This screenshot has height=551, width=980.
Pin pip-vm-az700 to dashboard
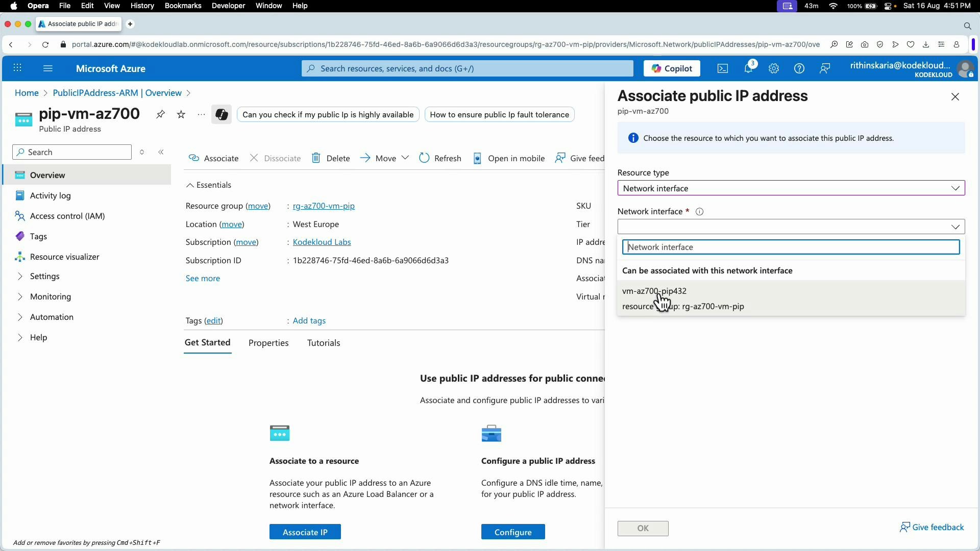[x=160, y=114]
